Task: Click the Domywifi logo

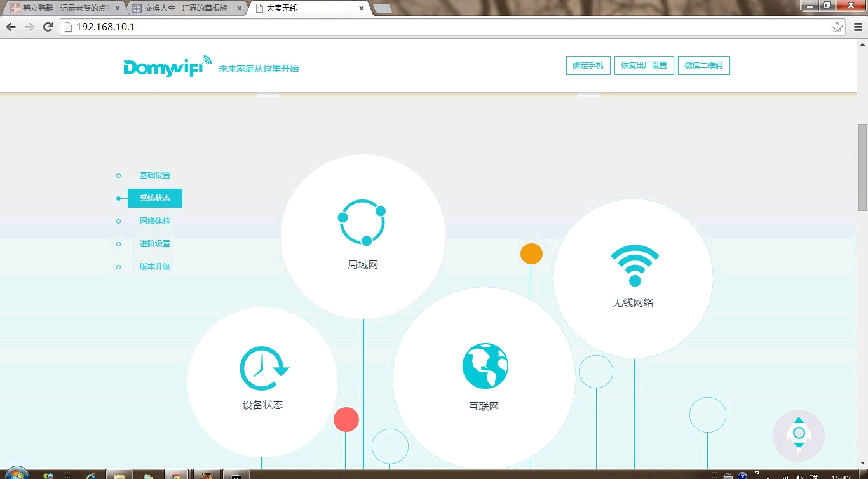Action: [167, 66]
